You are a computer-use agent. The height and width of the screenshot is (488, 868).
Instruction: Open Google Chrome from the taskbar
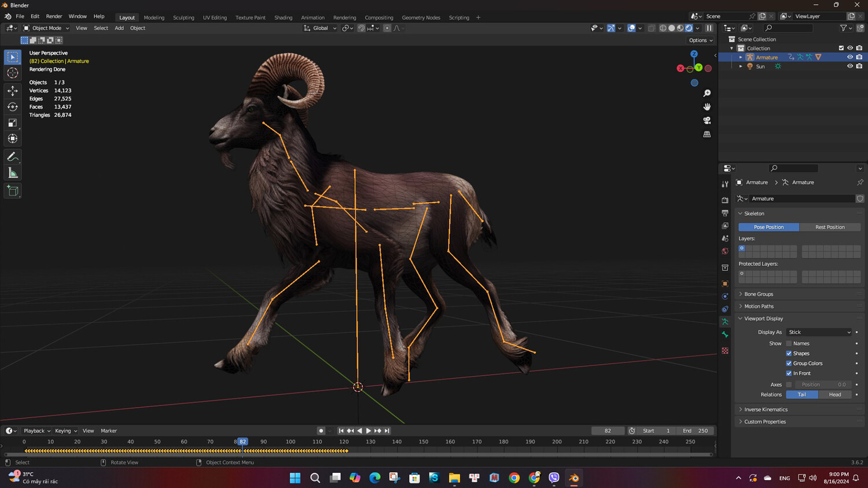pyautogui.click(x=514, y=478)
